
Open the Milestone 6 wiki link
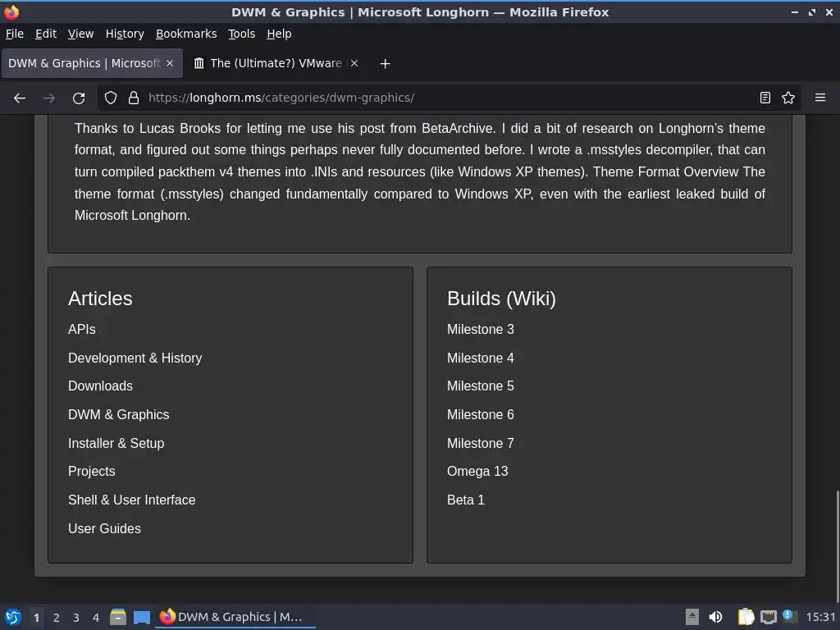[481, 414]
